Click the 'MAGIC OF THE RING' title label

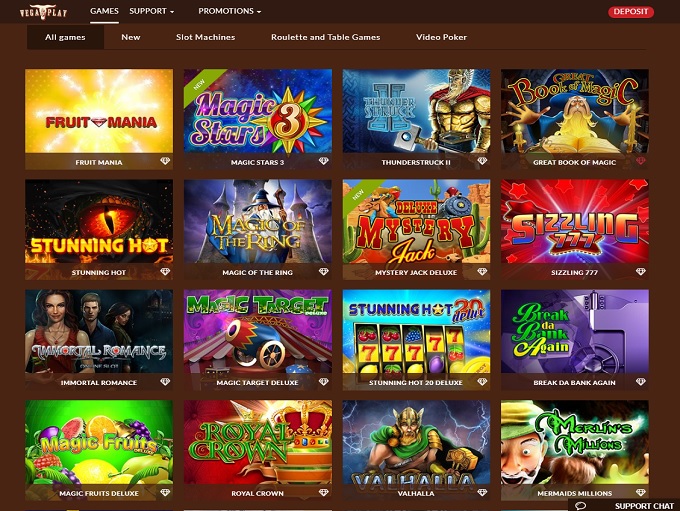(x=257, y=272)
